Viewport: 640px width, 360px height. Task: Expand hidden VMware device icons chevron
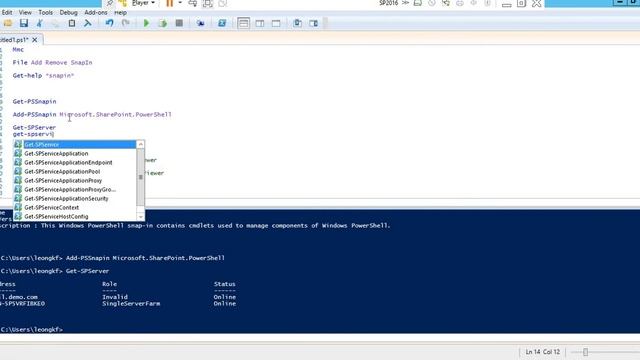pyautogui.click(x=405, y=3)
